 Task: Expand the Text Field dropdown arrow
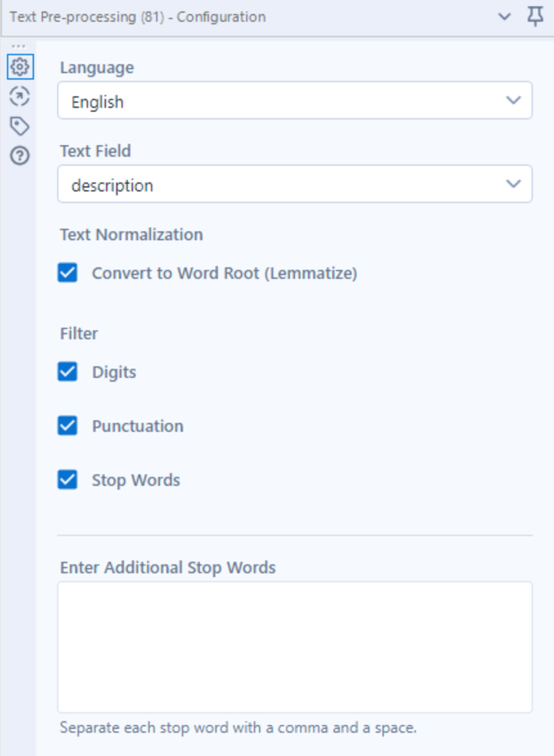[513, 184]
